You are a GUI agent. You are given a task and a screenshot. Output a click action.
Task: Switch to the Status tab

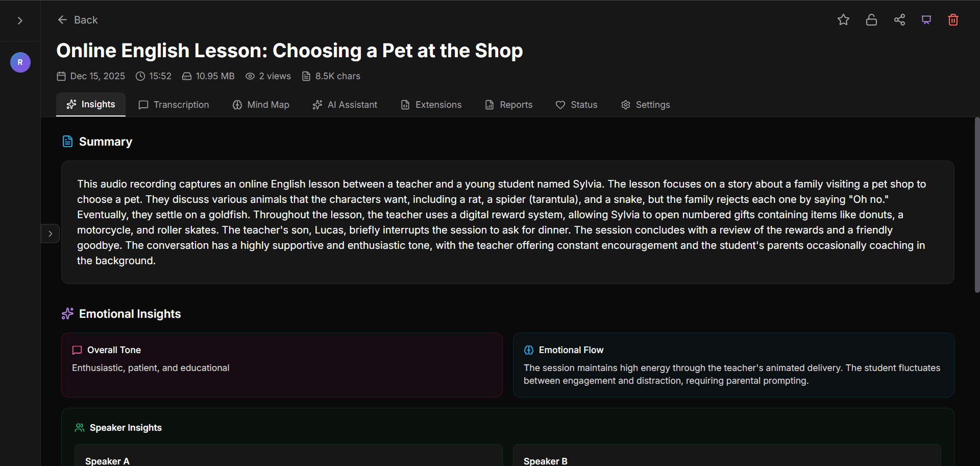(x=577, y=105)
